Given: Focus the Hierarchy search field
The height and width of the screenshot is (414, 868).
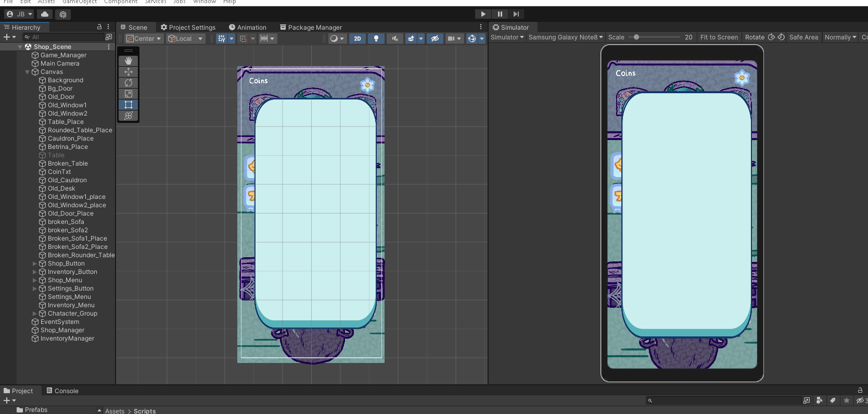Looking at the screenshot, I should pos(63,37).
